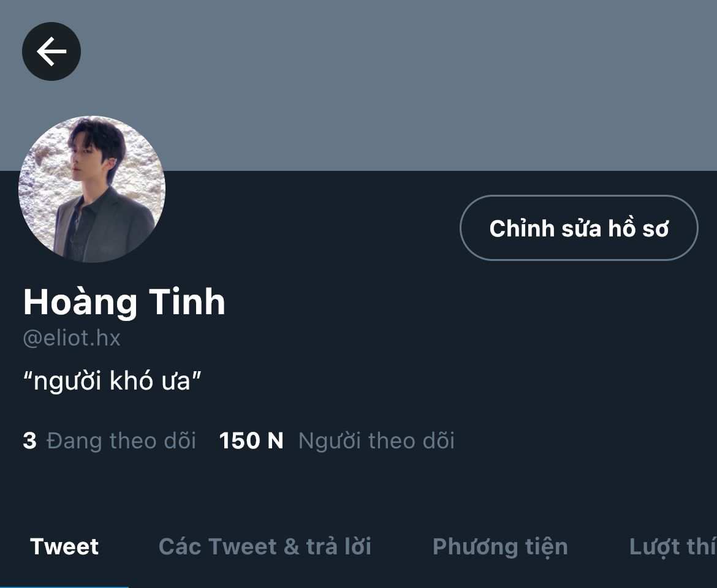The height and width of the screenshot is (588, 717).
Task: Click the blue indicator under Tweet tab
Action: 64,587
